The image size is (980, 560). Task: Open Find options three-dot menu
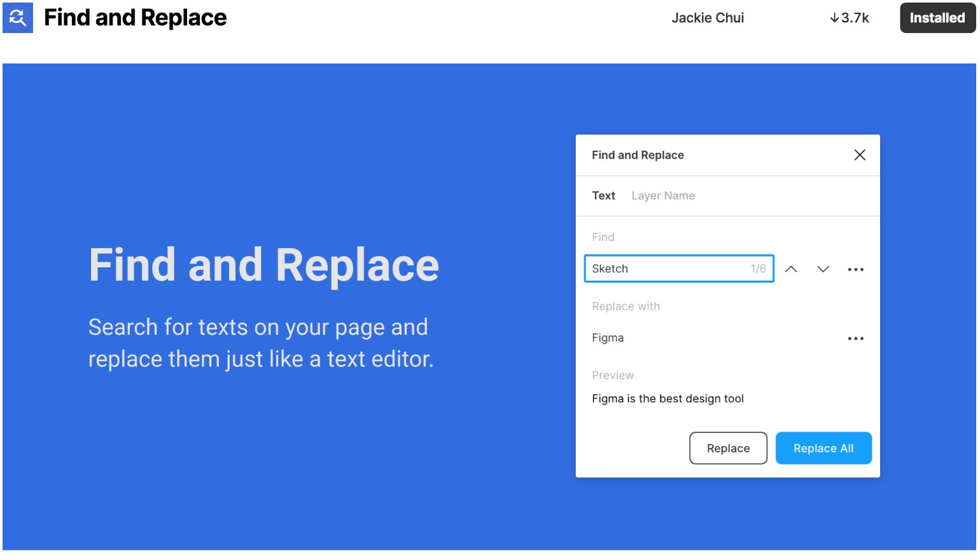coord(856,269)
